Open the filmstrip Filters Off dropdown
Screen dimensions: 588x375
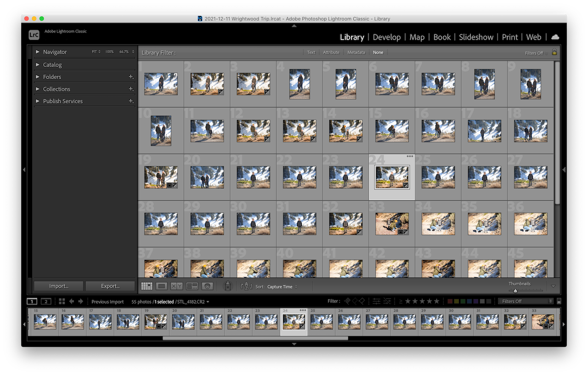point(526,301)
